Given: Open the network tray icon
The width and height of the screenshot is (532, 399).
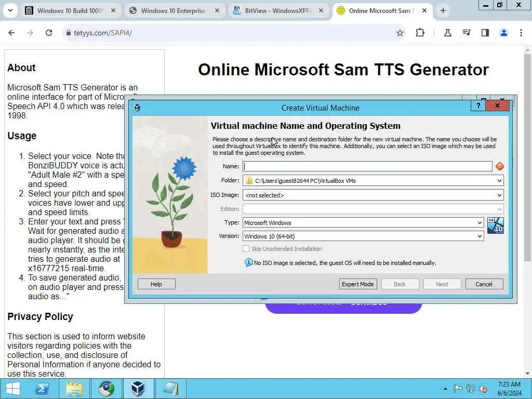Looking at the screenshot, I should coord(470,389).
